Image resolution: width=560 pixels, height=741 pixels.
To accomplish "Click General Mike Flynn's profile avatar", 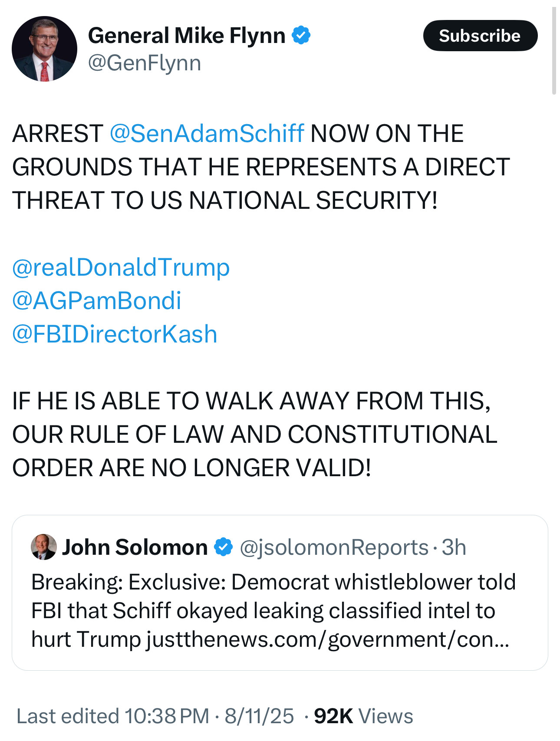I will (x=44, y=49).
